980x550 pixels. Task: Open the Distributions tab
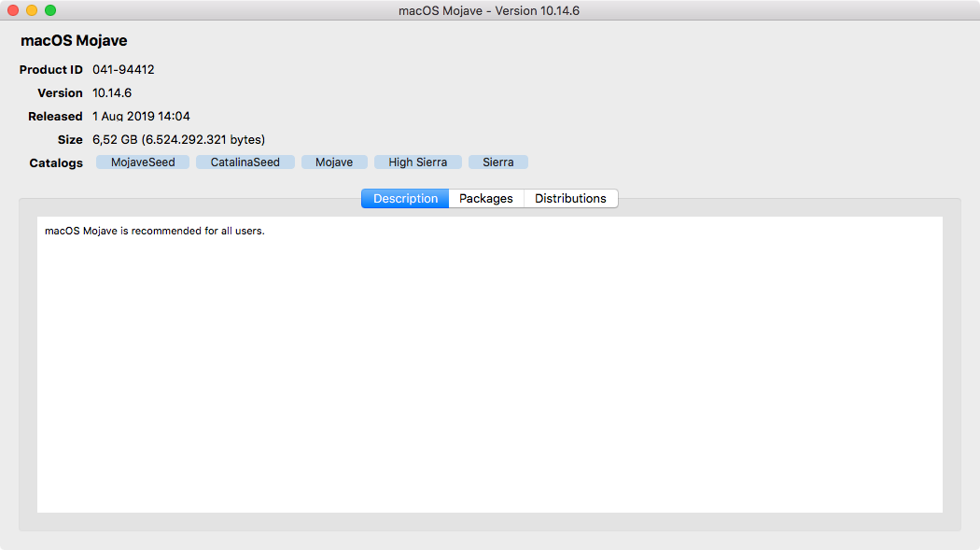coord(570,198)
